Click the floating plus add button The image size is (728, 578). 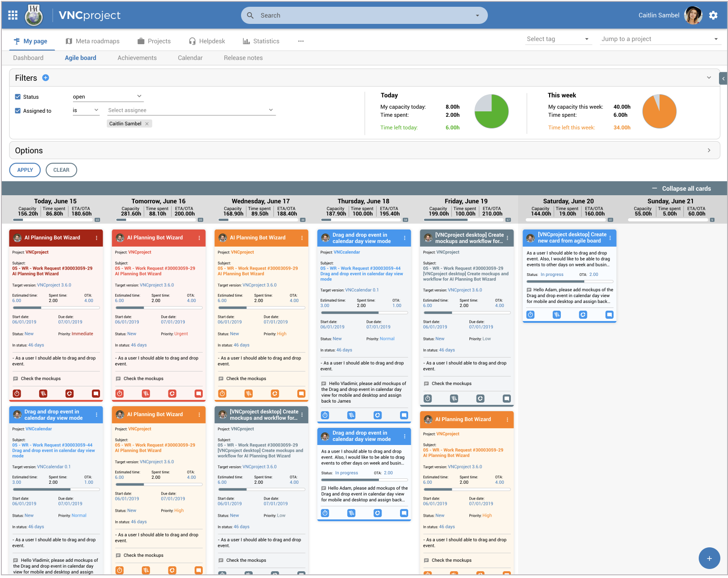tap(709, 558)
